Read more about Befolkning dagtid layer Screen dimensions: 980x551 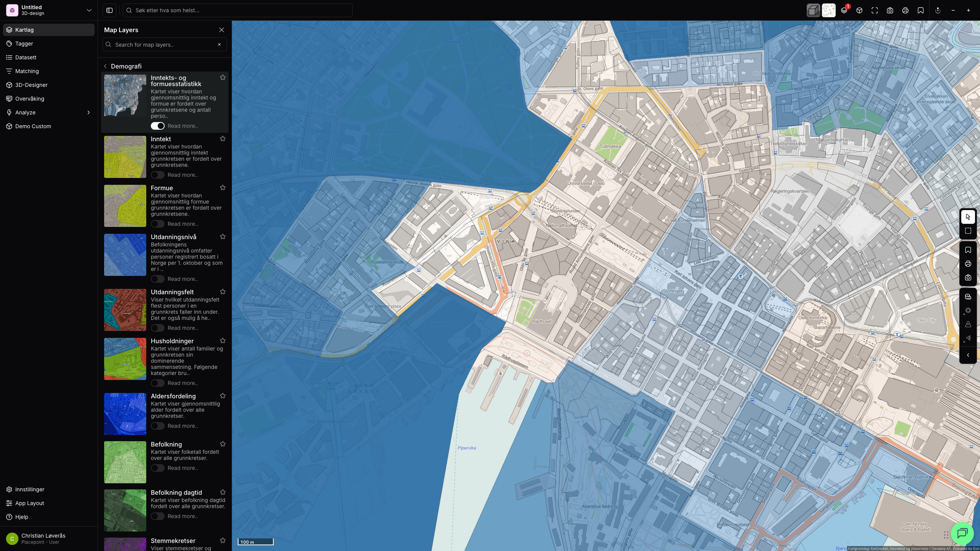click(x=183, y=516)
